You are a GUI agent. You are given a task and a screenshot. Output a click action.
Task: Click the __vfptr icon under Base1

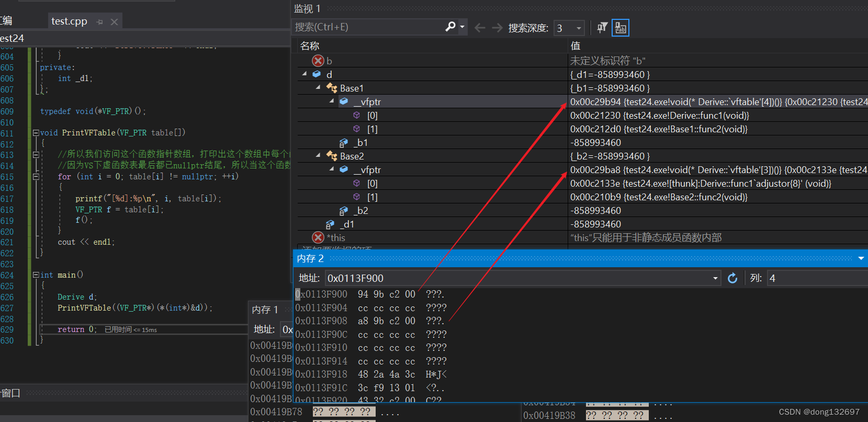[344, 101]
